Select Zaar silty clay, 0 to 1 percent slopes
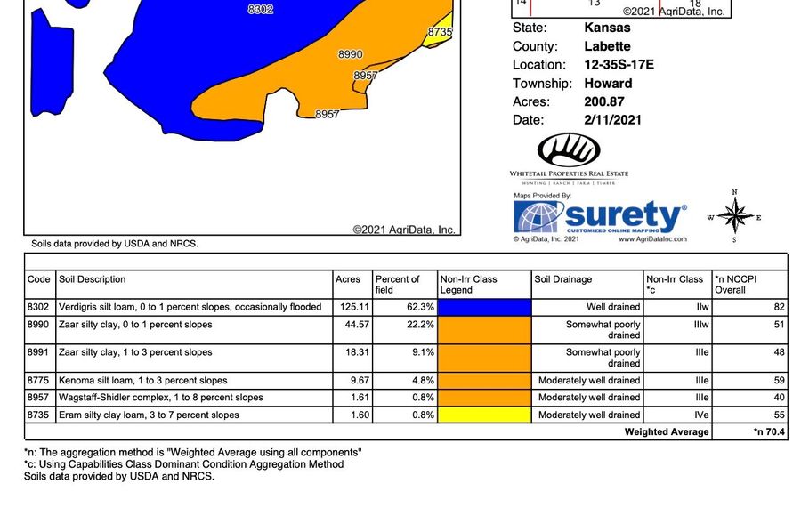Image resolution: width=801 pixels, height=532 pixels. [135, 324]
